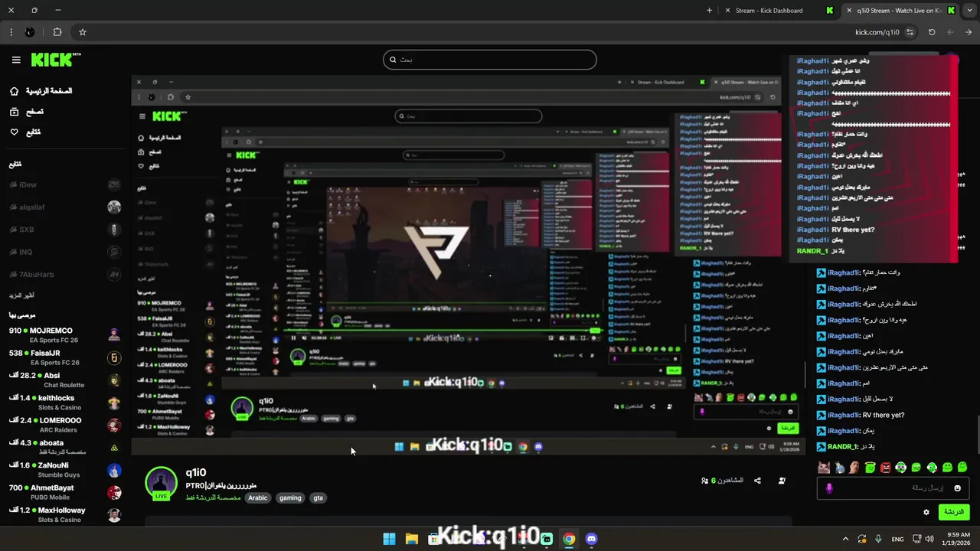Image resolution: width=980 pixels, height=551 pixels.
Task: Switch to the Stream - Kick Dashboard tab
Action: click(x=777, y=11)
